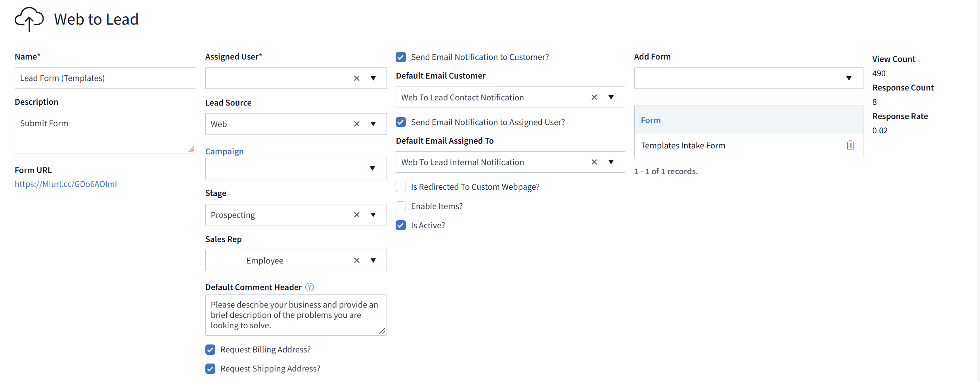
Task: Expand the Stage dropdown arrow
Action: 373,215
